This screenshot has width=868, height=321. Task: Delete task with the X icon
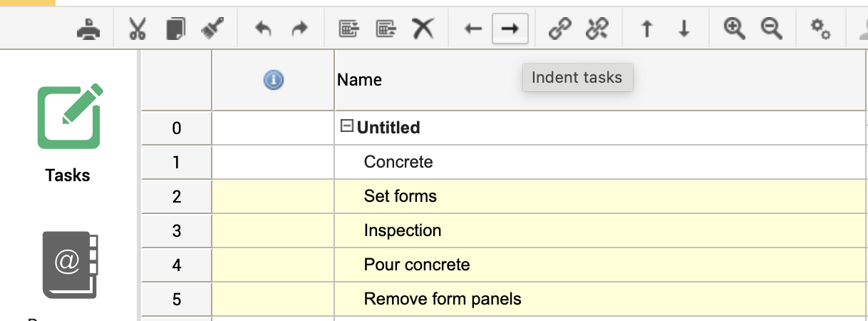point(423,29)
